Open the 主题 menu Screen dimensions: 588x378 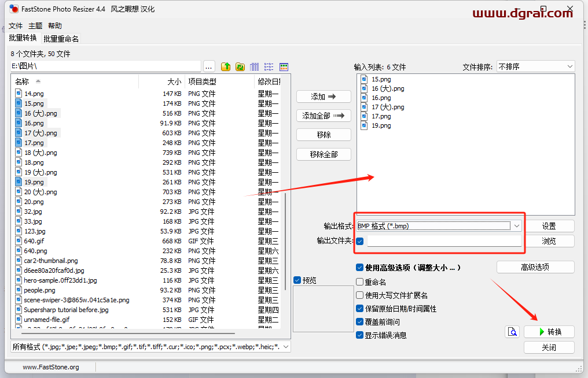(x=35, y=26)
